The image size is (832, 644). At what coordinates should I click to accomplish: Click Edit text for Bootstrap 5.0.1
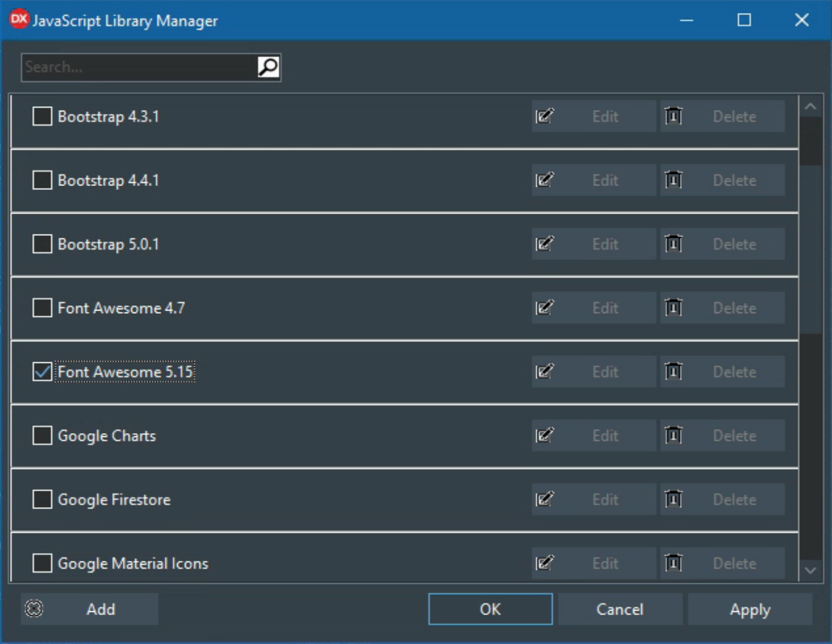pos(605,244)
